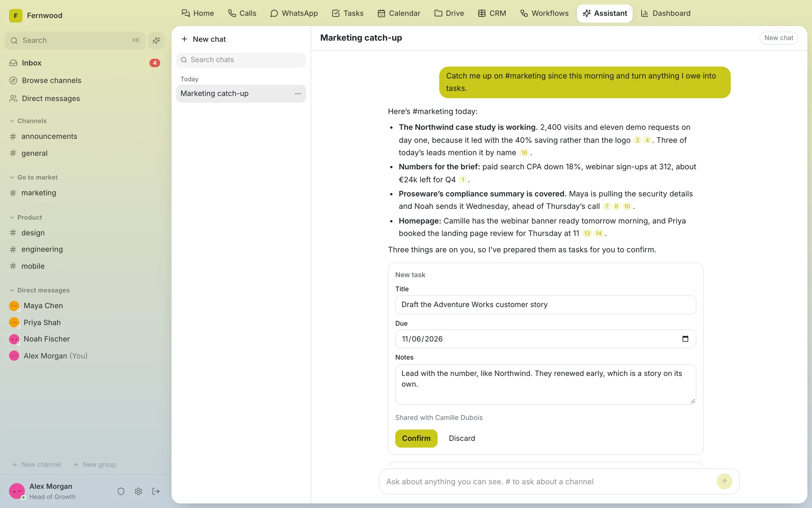Collapse the Direct messages section header
812x508 pixels.
40,290
